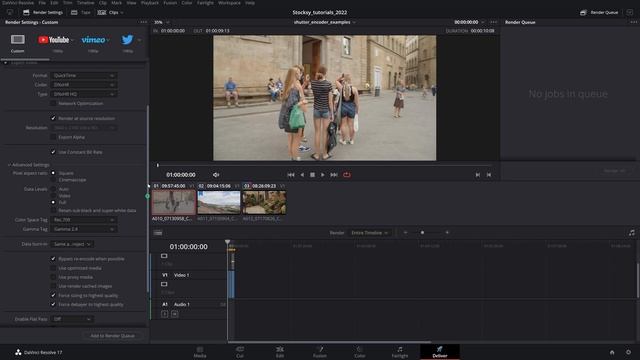640x360 pixels.
Task: Jump to first frame in viewer
Action: point(291,175)
